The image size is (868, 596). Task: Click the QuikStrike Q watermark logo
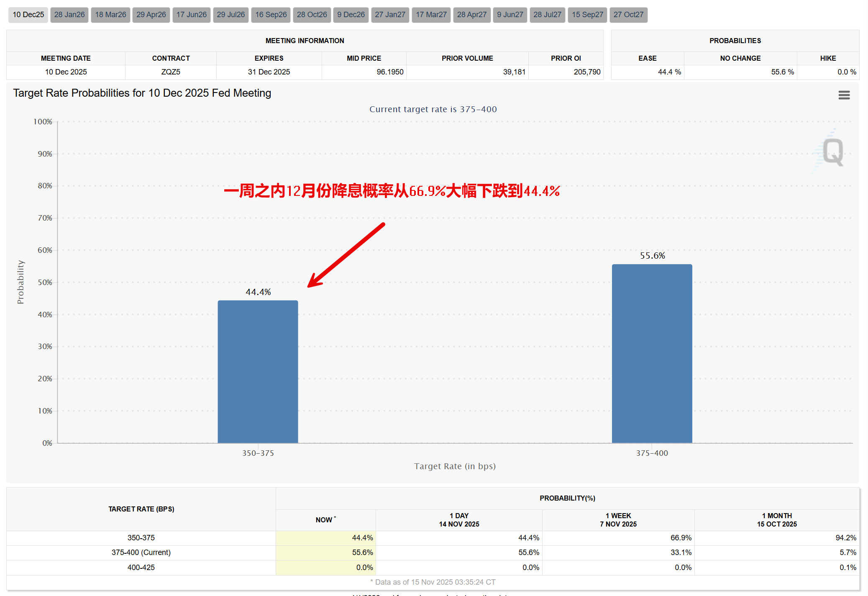point(832,152)
